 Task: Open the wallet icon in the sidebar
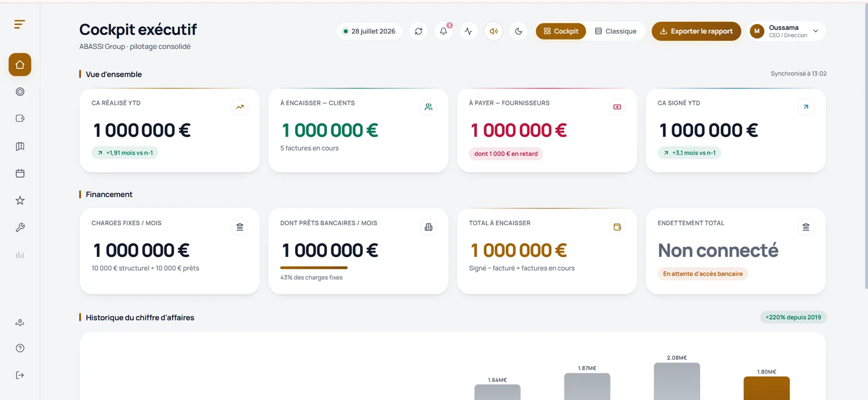click(20, 118)
